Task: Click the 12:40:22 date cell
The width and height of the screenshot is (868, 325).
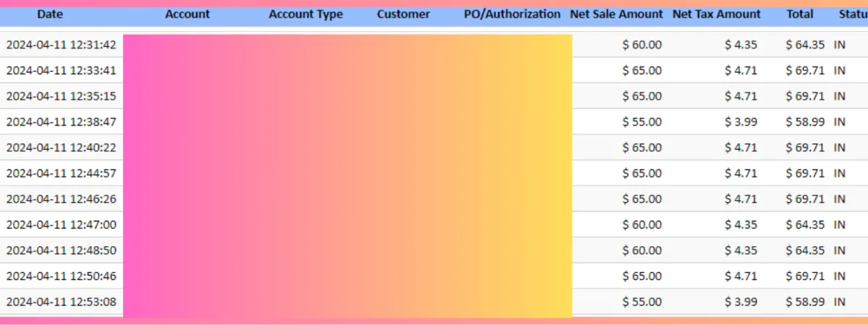Action: (61, 147)
